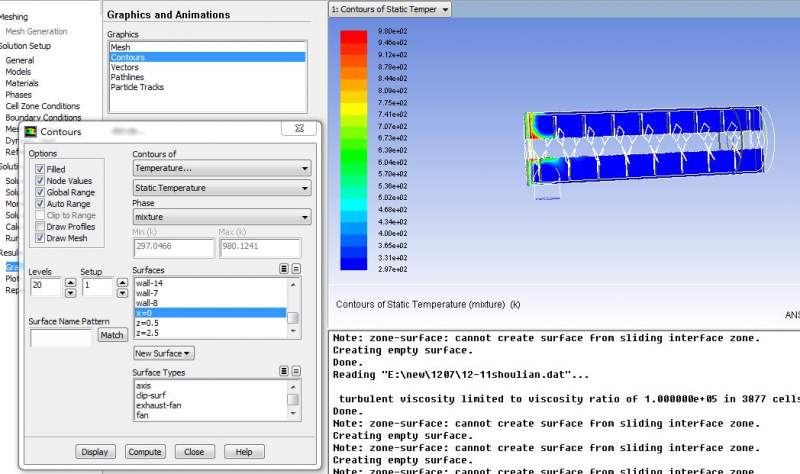Uncheck the Global Range option
Image resolution: width=800 pixels, height=474 pixels.
click(x=40, y=192)
